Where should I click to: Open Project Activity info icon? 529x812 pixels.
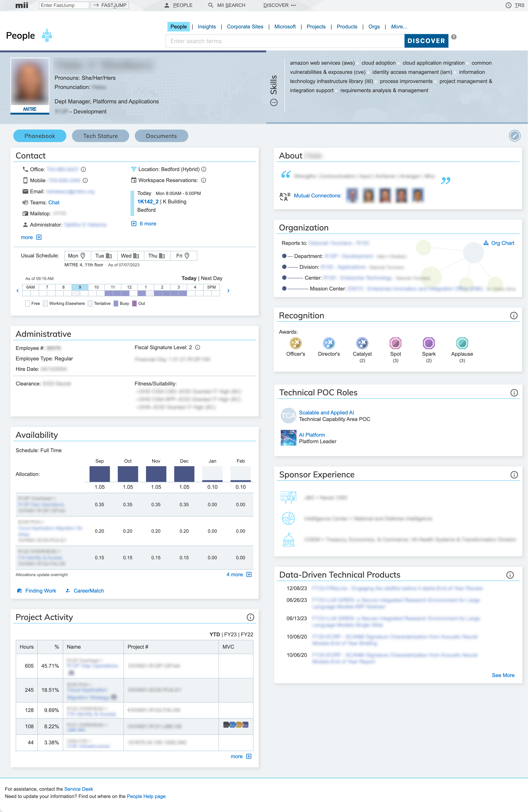coord(250,617)
